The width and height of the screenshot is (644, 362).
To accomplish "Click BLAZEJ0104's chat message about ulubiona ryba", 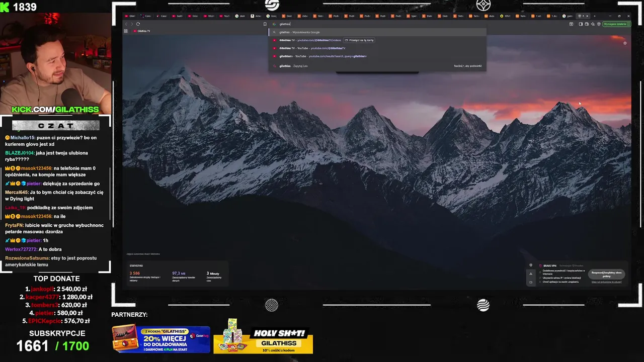I will coord(47,156).
